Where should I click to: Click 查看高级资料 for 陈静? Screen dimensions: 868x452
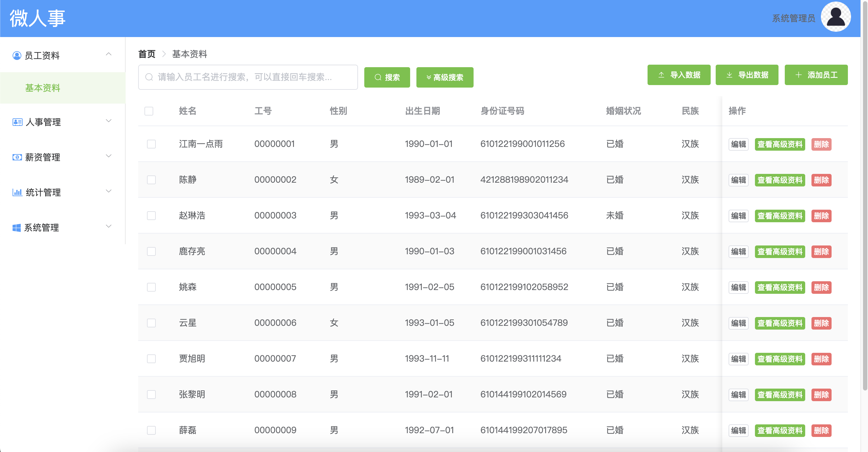click(780, 180)
